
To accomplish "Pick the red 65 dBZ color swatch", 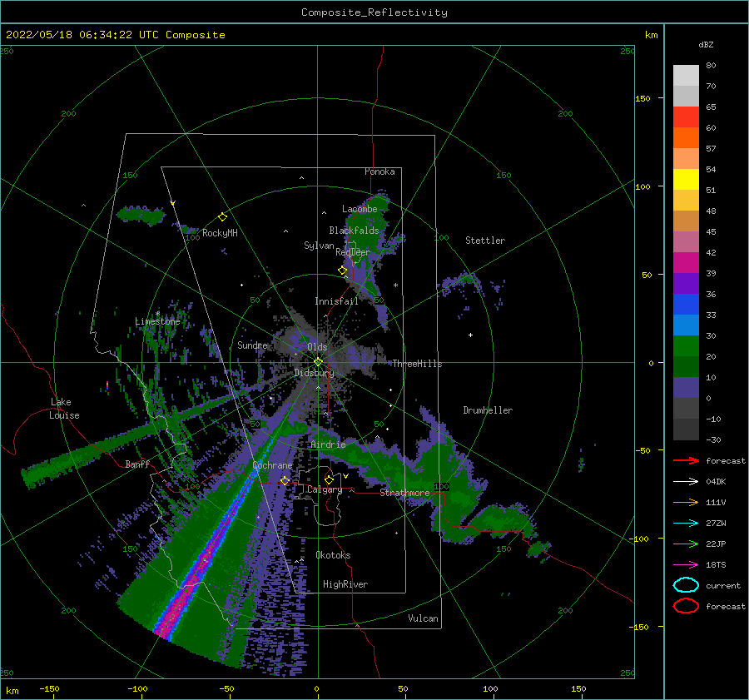I will pyautogui.click(x=686, y=117).
